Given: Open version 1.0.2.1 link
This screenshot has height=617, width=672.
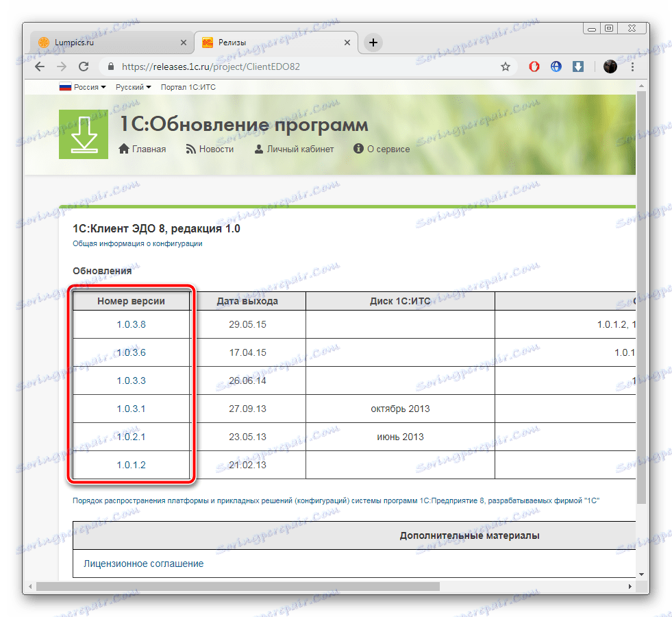Looking at the screenshot, I should point(131,437).
